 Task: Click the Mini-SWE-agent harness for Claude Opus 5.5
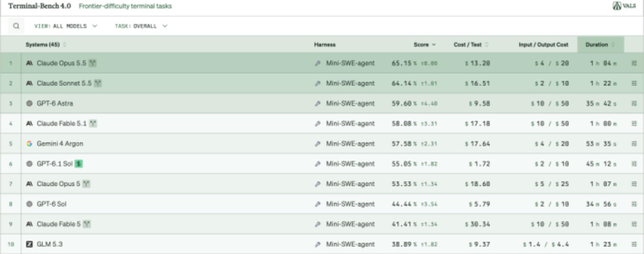coord(350,63)
